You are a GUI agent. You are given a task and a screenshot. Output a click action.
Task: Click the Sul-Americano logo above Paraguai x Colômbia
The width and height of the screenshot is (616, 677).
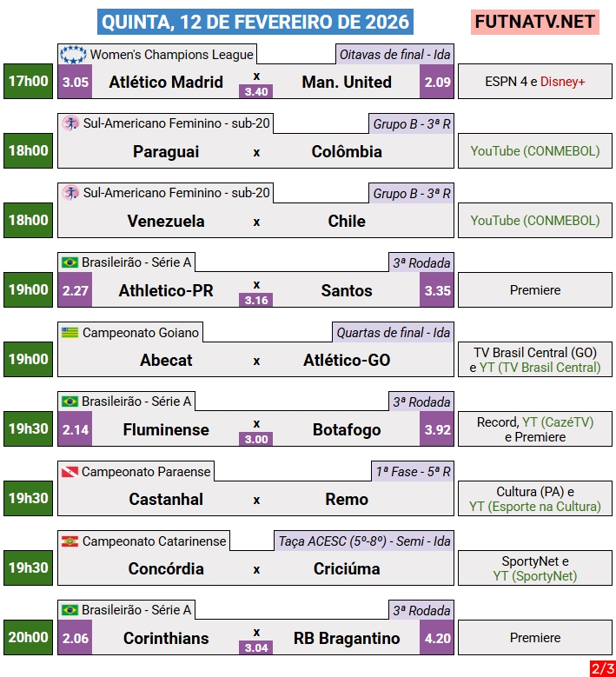pyautogui.click(x=70, y=123)
